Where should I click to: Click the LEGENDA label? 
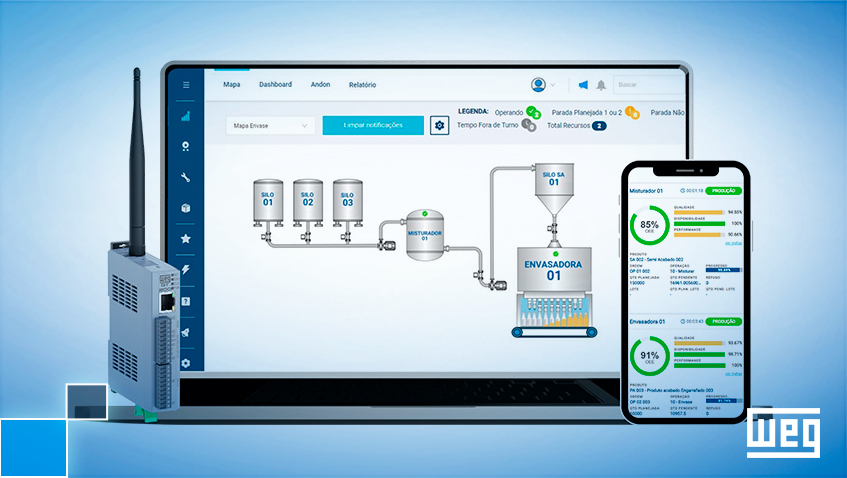[473, 111]
